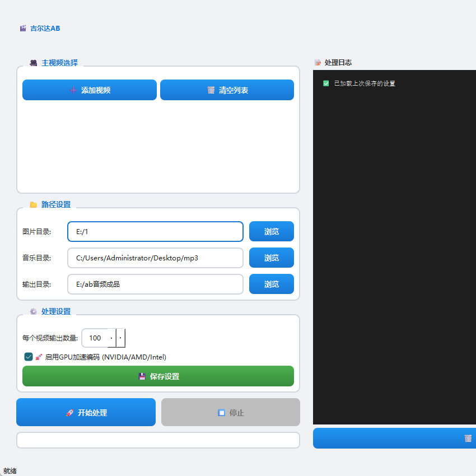
Task: Open 浏览 for the 输出目录 path
Action: click(x=271, y=284)
